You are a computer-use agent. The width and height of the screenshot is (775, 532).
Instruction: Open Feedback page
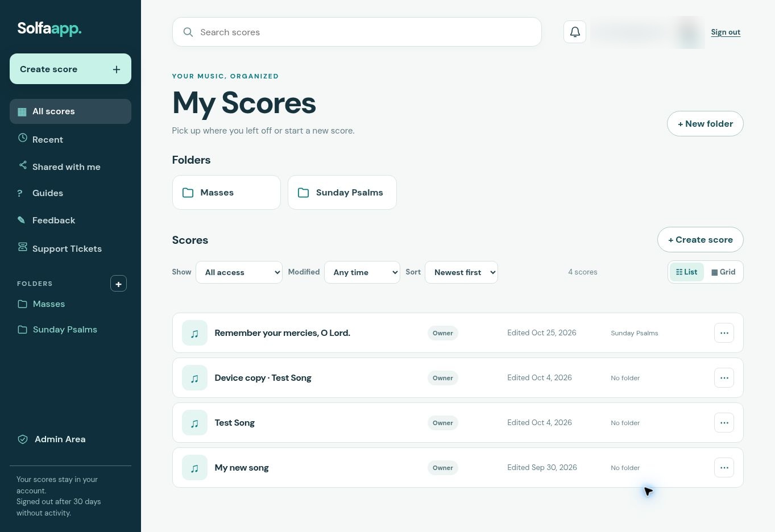(x=71, y=221)
